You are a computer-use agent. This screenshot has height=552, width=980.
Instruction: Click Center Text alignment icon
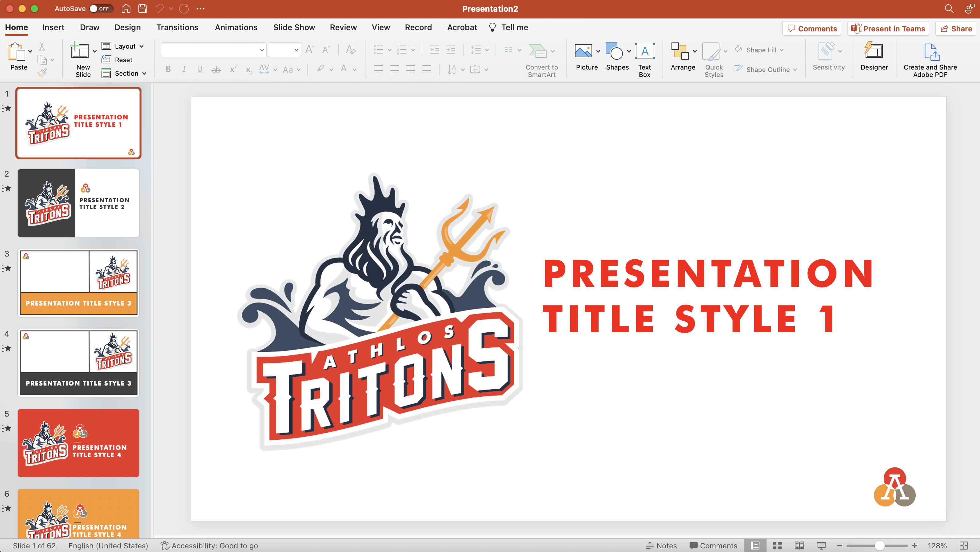[395, 69]
